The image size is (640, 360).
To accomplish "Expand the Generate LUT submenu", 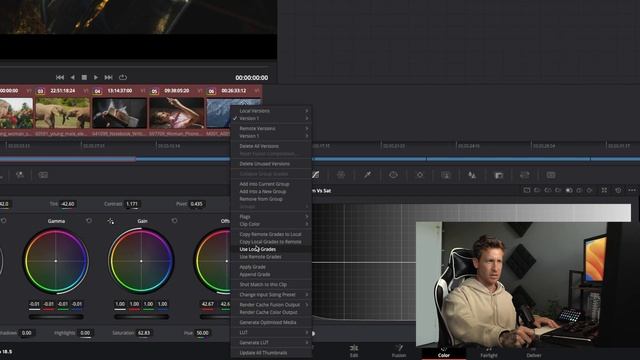I will point(271,343).
